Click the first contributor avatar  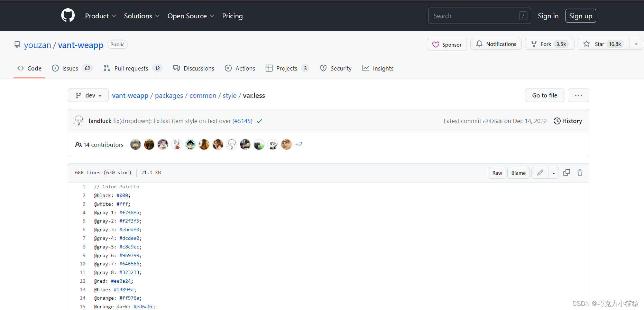click(136, 144)
